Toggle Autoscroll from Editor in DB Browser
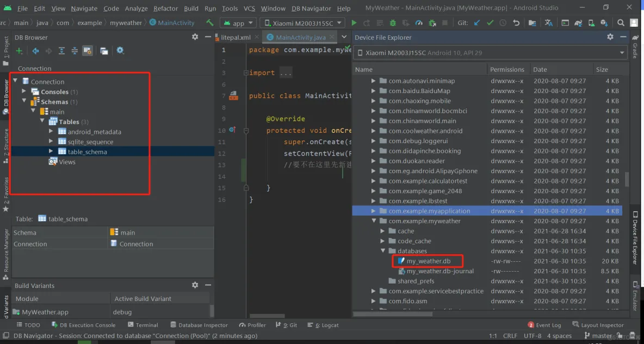 click(88, 51)
